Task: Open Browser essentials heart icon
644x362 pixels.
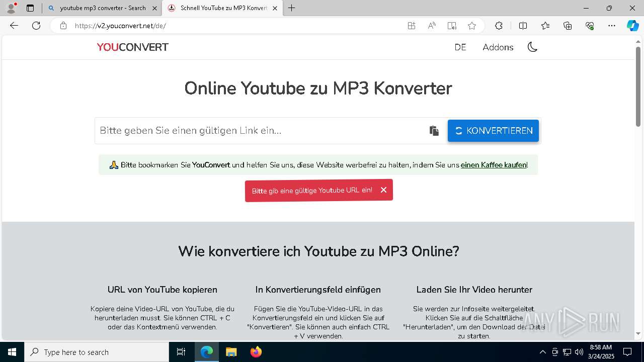Action: point(590,26)
